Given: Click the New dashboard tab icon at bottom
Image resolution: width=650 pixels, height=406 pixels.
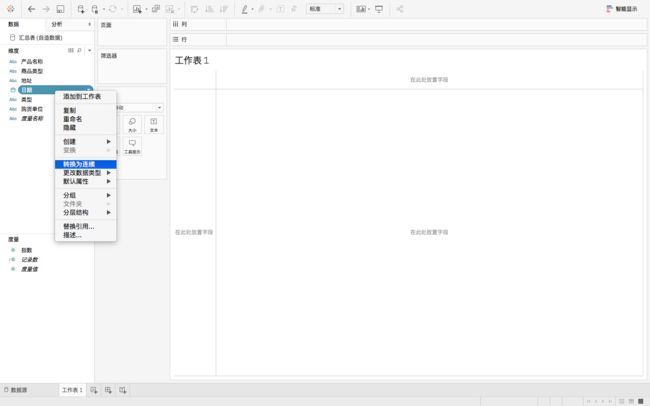Looking at the screenshot, I should [x=108, y=390].
